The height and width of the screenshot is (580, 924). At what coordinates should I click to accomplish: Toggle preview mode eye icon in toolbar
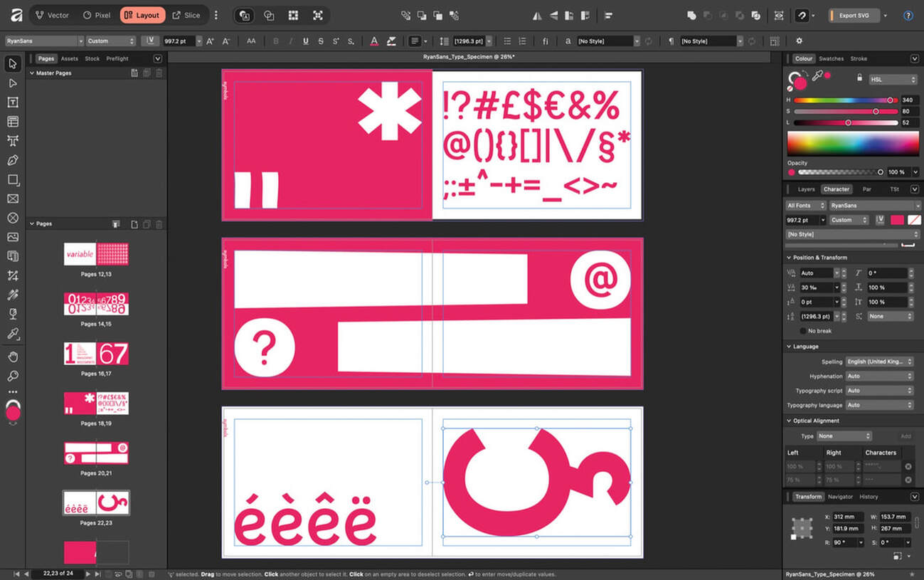(779, 15)
